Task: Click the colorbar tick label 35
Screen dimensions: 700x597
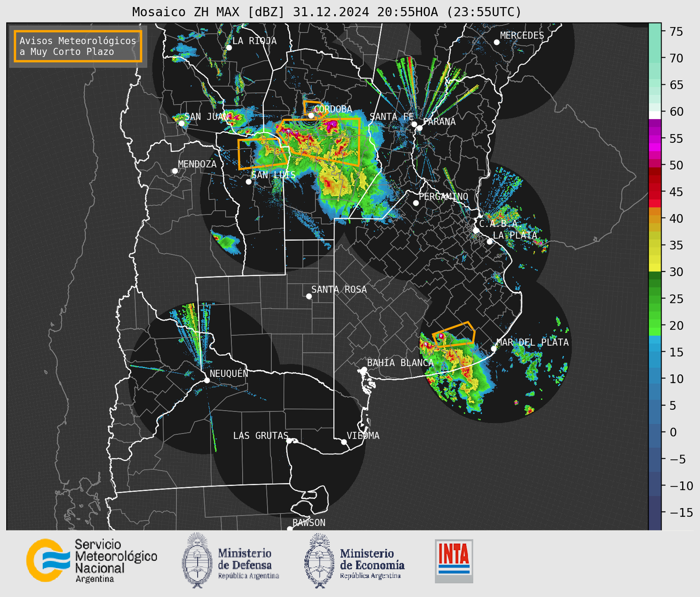Action: (x=676, y=245)
